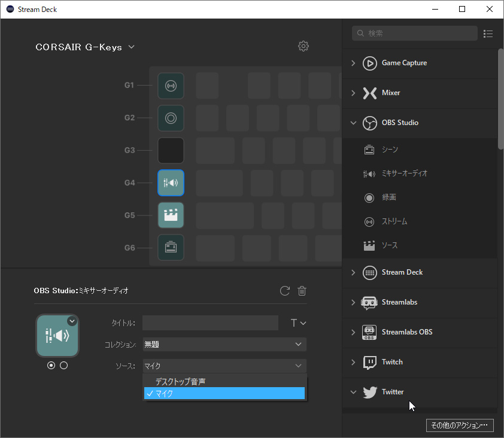Choose マイク from the source list
504x438 pixels.
(224, 394)
